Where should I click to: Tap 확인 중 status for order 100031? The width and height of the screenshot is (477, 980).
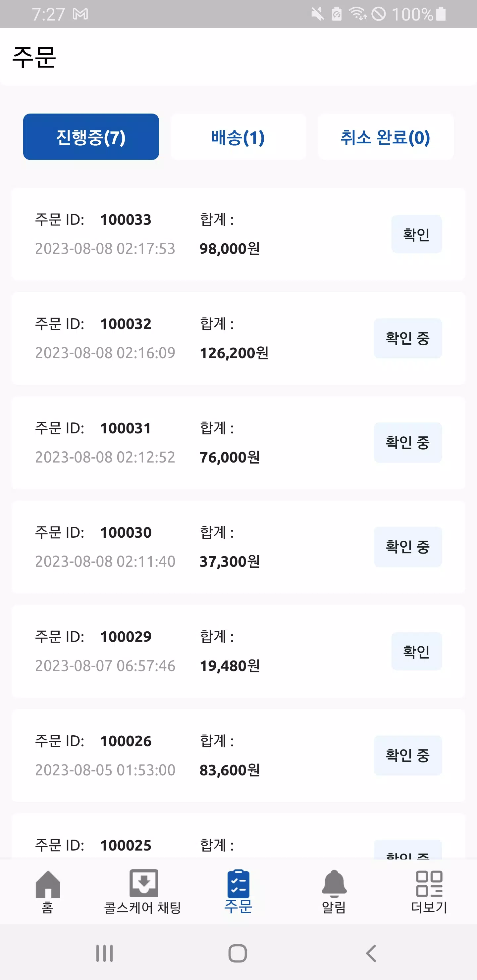point(408,442)
